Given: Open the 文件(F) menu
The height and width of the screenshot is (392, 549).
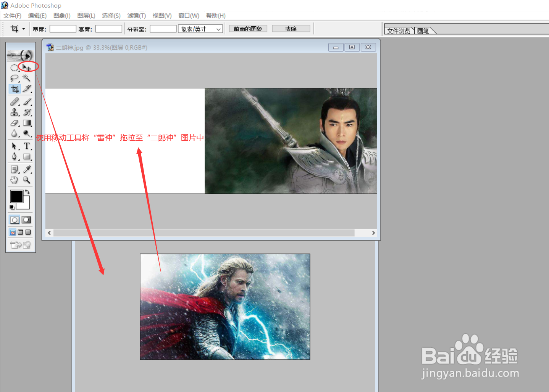Looking at the screenshot, I should point(12,16).
